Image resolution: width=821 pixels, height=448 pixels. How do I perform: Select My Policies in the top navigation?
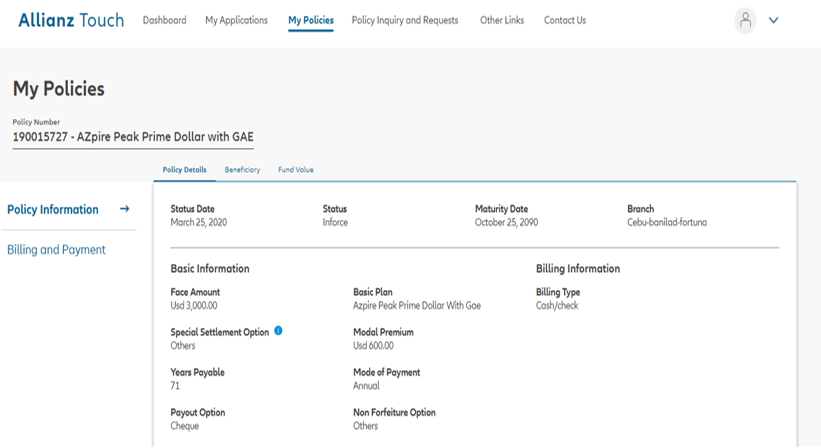[311, 20]
